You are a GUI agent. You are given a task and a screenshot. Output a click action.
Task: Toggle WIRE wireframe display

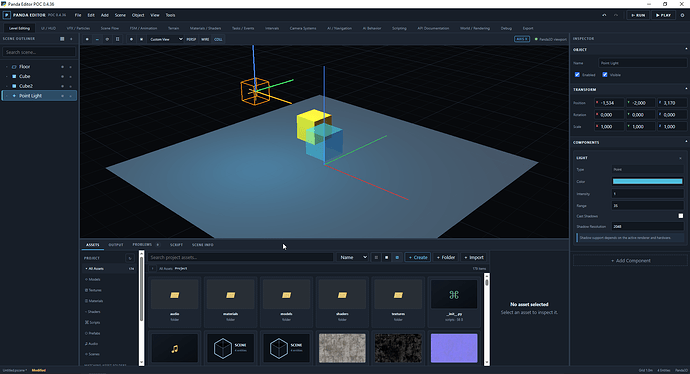[x=205, y=39]
